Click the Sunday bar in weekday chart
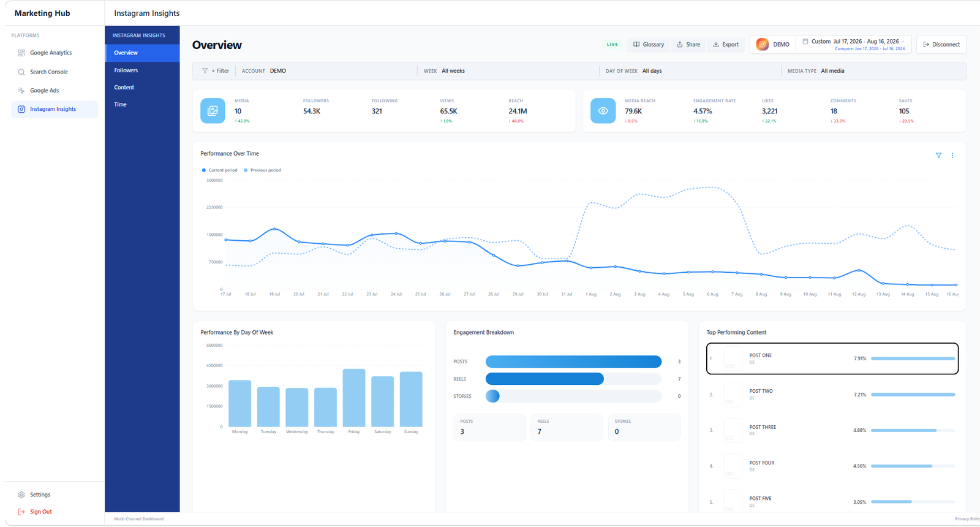The image size is (980, 527). coord(411,399)
